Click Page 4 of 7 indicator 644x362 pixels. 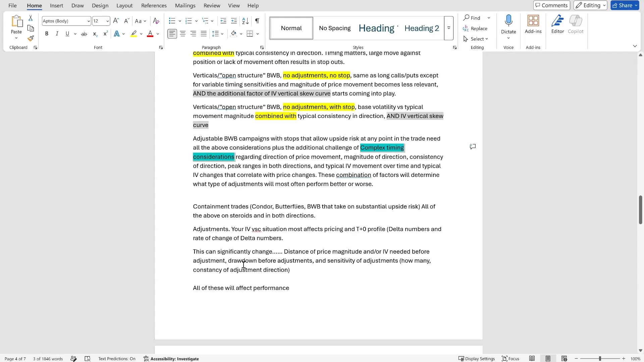click(x=15, y=359)
